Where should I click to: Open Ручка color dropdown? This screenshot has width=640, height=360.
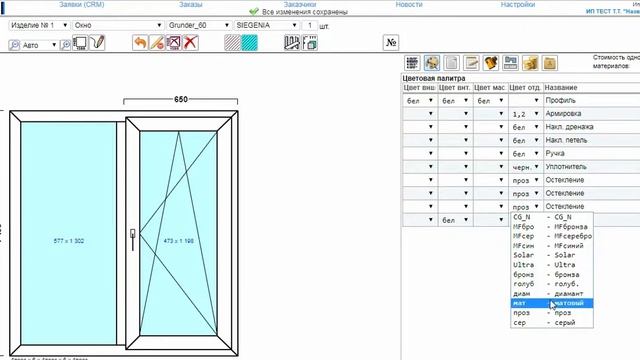(x=526, y=153)
